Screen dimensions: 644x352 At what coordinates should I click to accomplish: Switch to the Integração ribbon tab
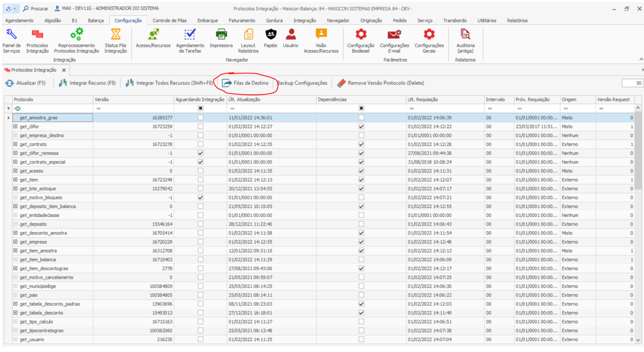coord(305,20)
